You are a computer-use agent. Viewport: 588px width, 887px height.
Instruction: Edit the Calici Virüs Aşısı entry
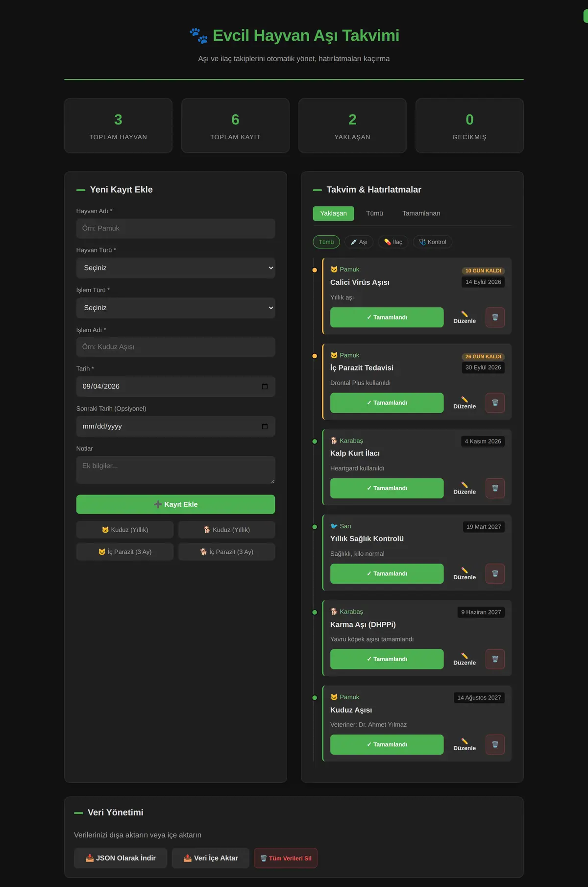(x=465, y=317)
